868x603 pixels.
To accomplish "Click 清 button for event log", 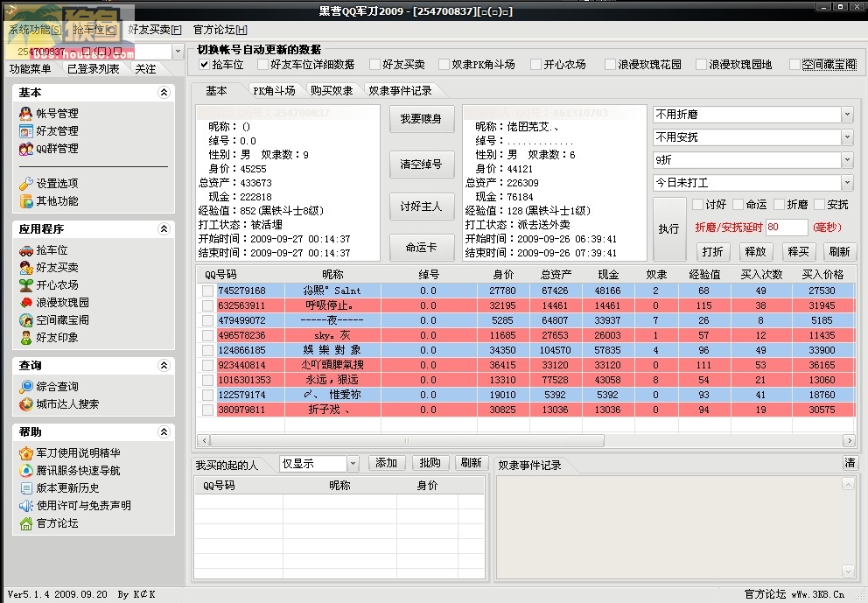I will tap(850, 463).
